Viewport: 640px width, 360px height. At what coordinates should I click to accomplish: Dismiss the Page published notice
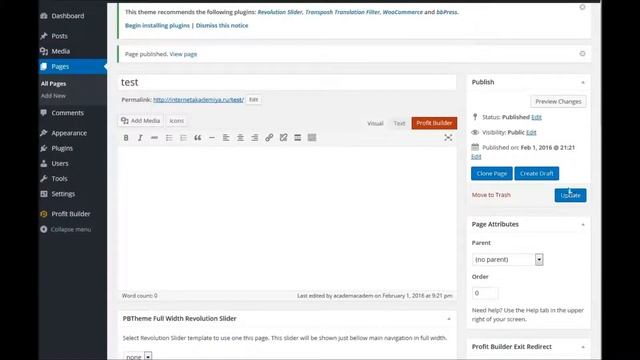pyautogui.click(x=582, y=53)
